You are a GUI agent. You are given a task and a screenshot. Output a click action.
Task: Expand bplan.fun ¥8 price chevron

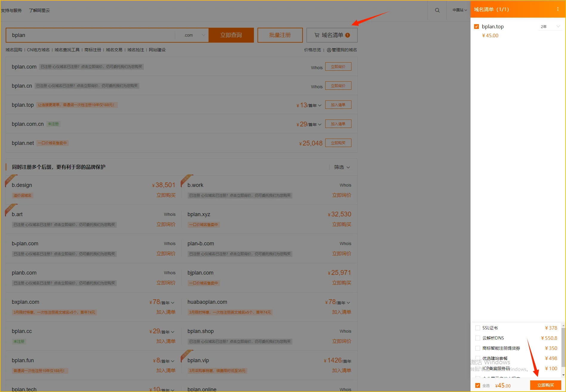click(x=172, y=361)
